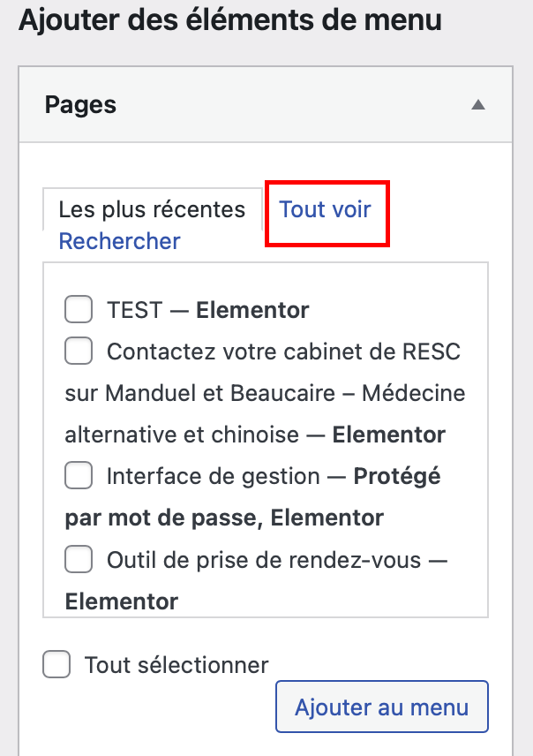Open the 'Rechercher' tab

coord(119,241)
